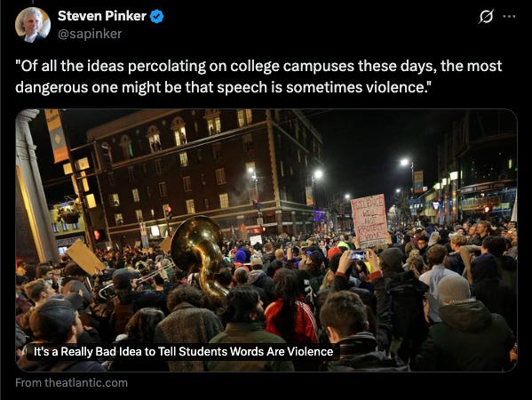Viewport: 532px width, 400px height.
Task: Open the three-dot more options menu
Action: click(x=509, y=16)
